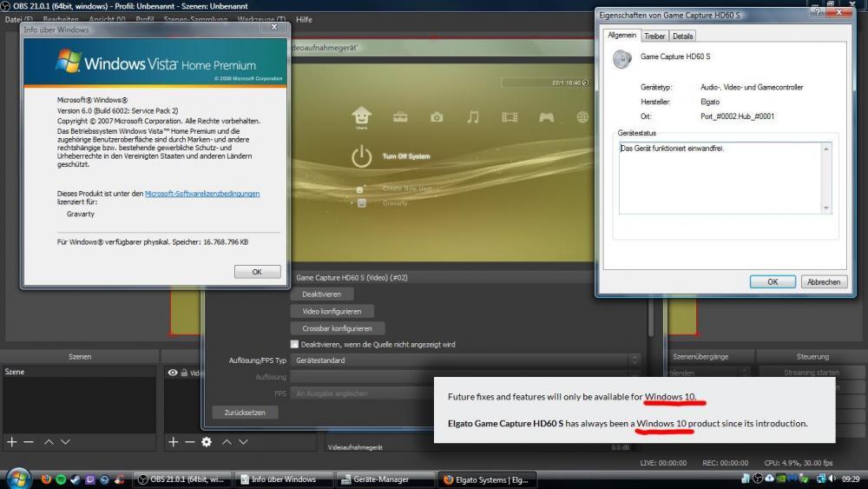Launch Twitch from quick launch bar

point(90,479)
